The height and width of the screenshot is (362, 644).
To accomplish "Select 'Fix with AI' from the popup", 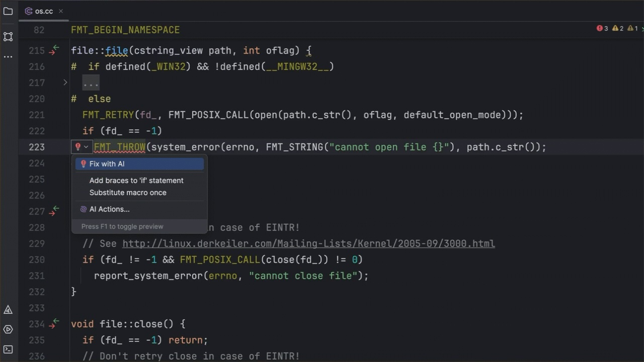I will [107, 164].
